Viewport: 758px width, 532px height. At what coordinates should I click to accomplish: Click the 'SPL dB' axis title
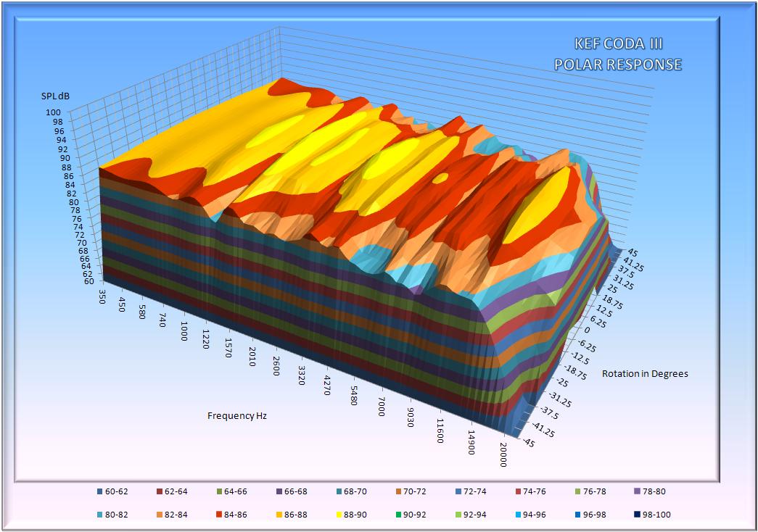click(x=56, y=96)
